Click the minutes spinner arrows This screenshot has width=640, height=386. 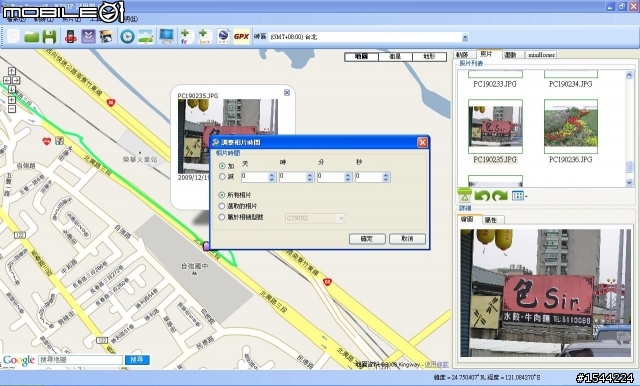(x=348, y=177)
